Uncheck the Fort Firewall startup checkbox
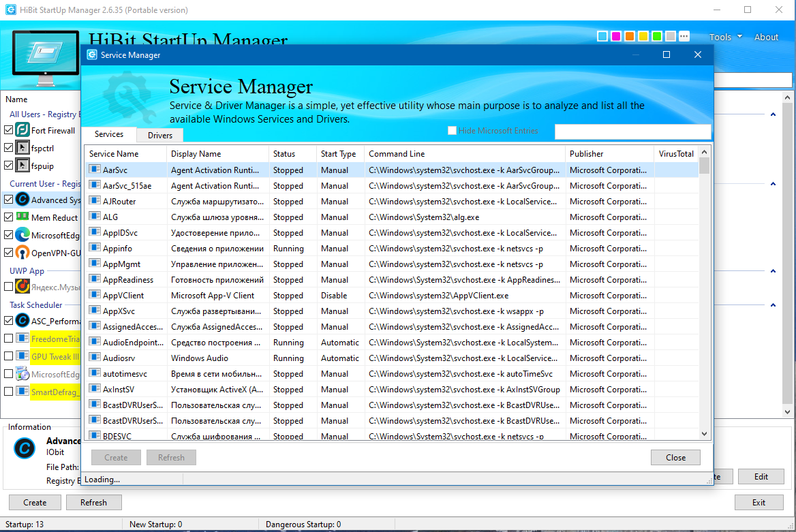Image resolution: width=796 pixels, height=532 pixels. 9,130
